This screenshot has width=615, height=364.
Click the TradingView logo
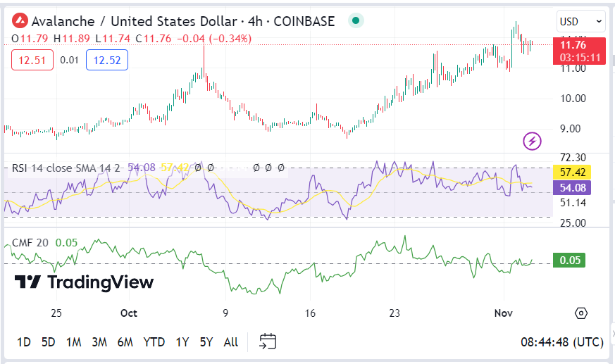pyautogui.click(x=84, y=282)
